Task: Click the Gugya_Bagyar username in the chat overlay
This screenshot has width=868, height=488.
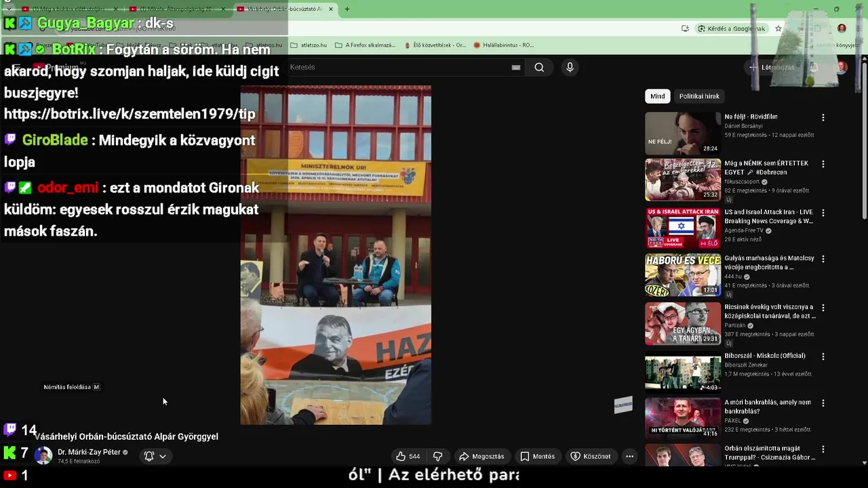Action: click(x=85, y=23)
